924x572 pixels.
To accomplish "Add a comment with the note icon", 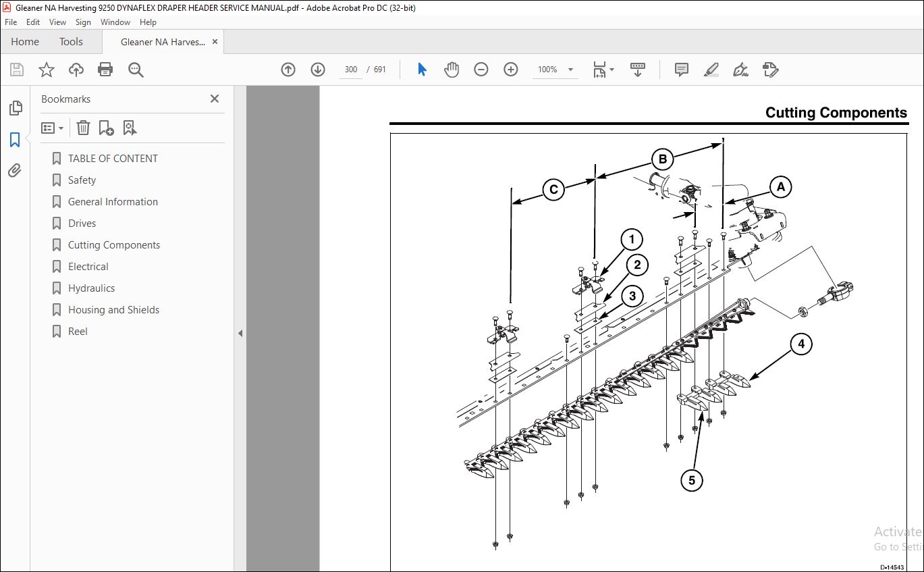I will (x=682, y=70).
